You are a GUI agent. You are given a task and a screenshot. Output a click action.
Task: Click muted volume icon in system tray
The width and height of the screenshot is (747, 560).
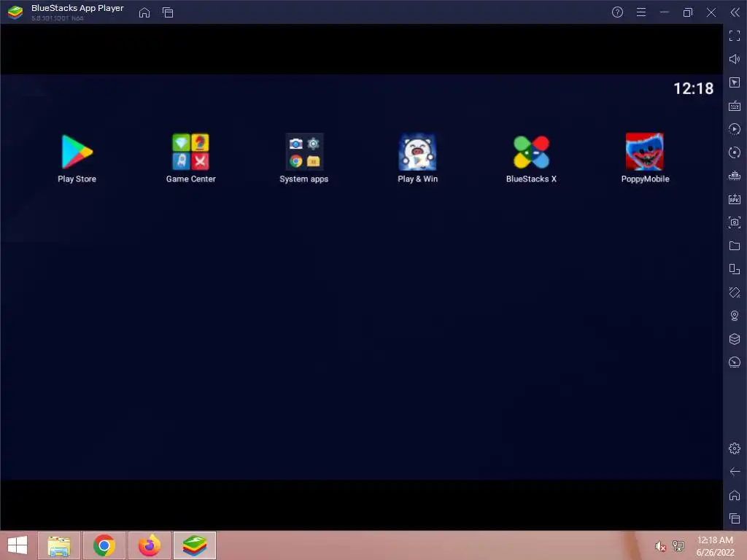pos(659,546)
